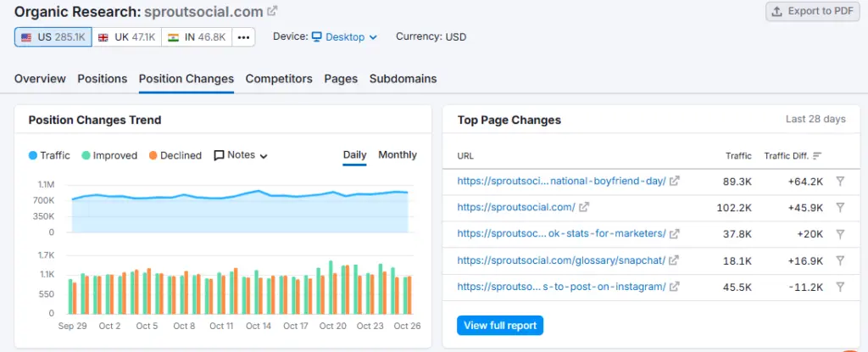Click filter icon for sproutsocial.com homepage row
Image resolution: width=868 pixels, height=352 pixels.
(x=839, y=207)
